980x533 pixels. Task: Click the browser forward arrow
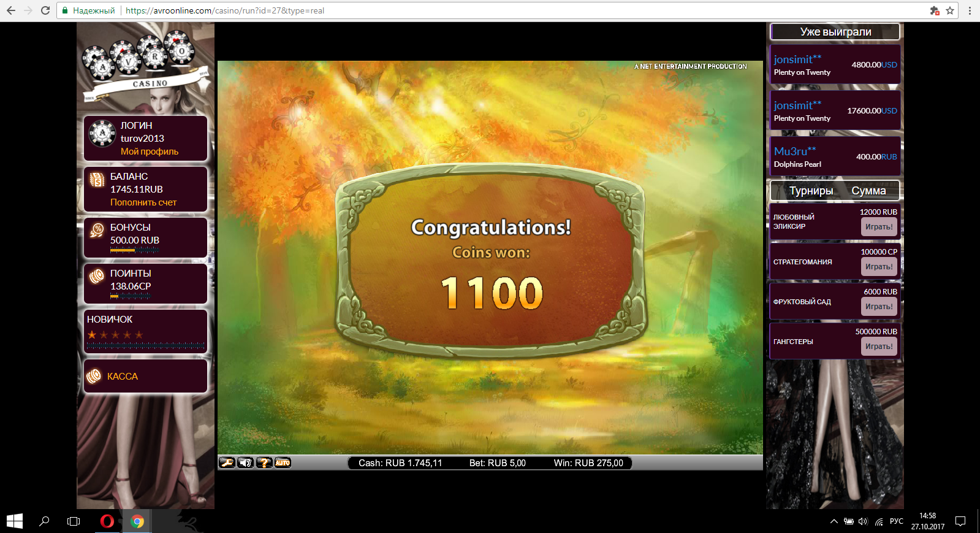(28, 10)
